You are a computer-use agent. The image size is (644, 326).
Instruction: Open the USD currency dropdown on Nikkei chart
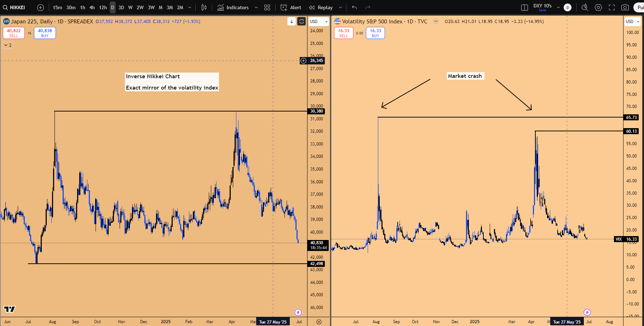[x=319, y=21]
